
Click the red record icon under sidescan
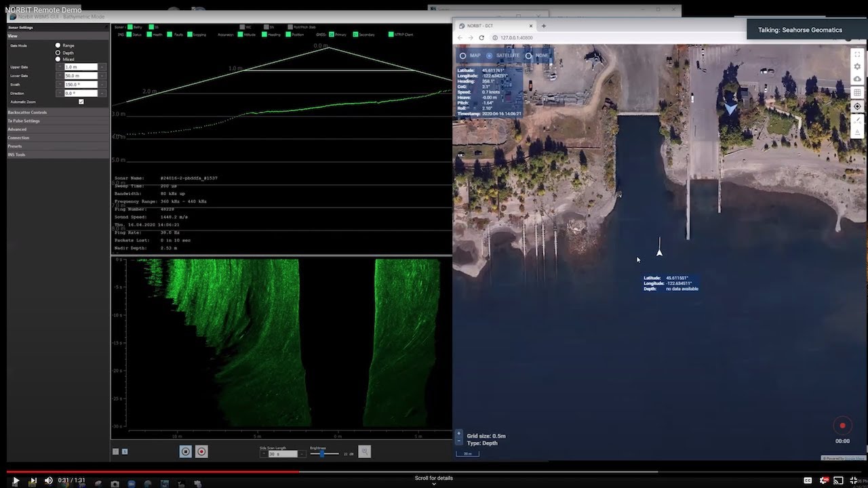(x=201, y=451)
